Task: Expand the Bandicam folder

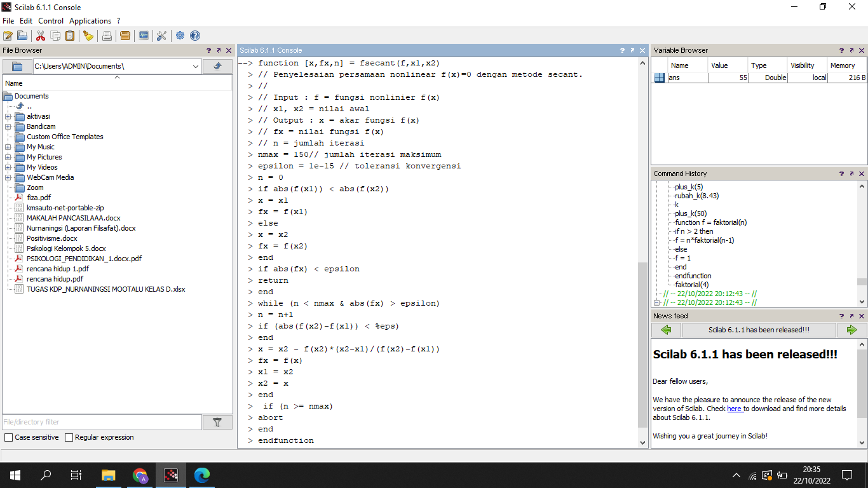Action: [8, 126]
